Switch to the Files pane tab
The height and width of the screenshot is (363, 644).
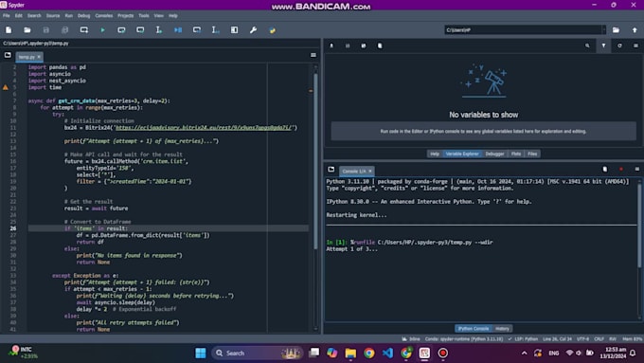coord(532,154)
